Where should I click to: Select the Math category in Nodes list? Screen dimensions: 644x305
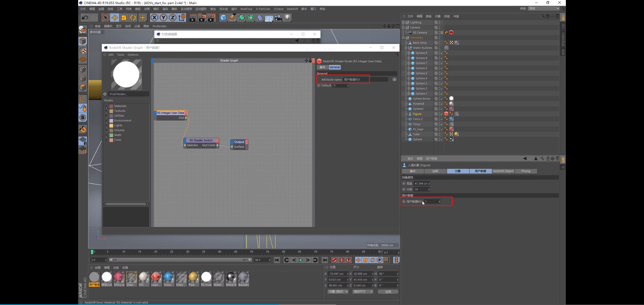pos(118,135)
